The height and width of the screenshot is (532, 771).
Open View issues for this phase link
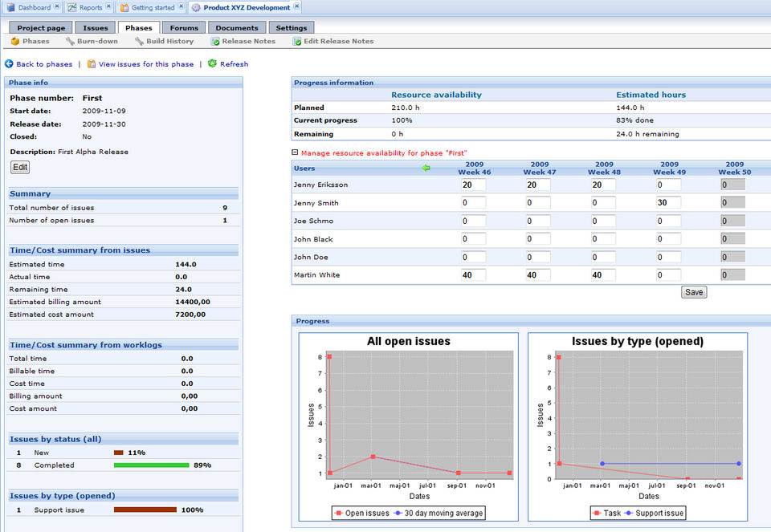point(145,64)
